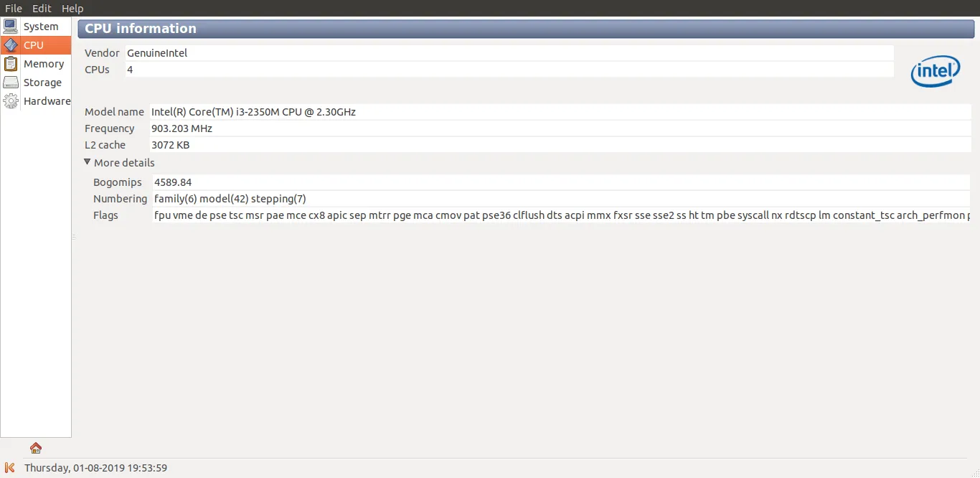The width and height of the screenshot is (980, 478).
Task: Collapse the More details section
Action: point(88,162)
